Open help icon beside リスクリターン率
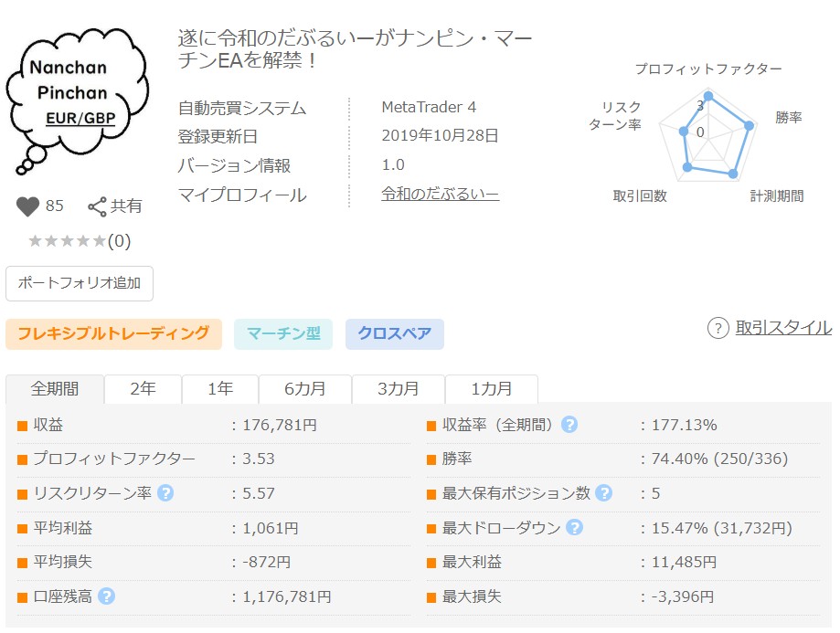Screen dimensions: 840x633 click(x=165, y=493)
